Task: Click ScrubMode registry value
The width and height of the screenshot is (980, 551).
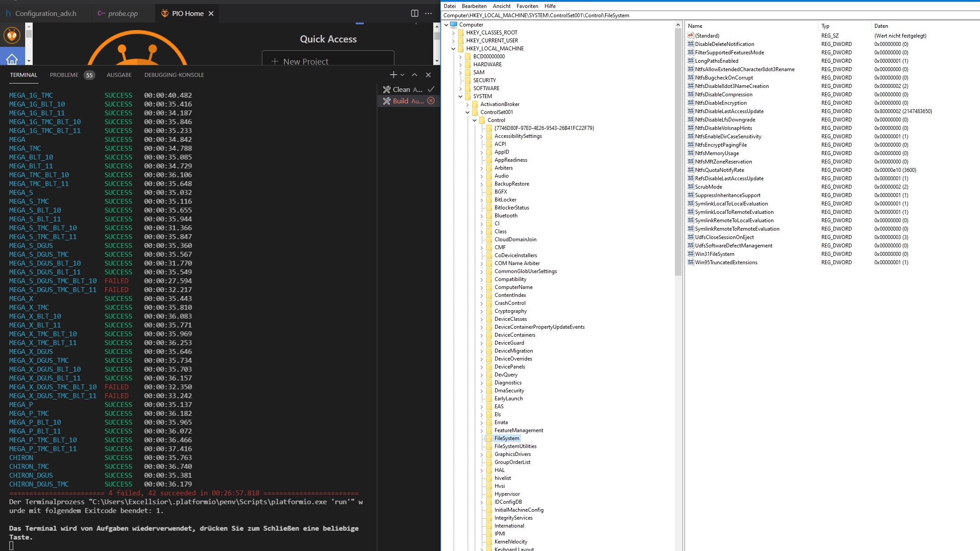Action: tap(708, 186)
